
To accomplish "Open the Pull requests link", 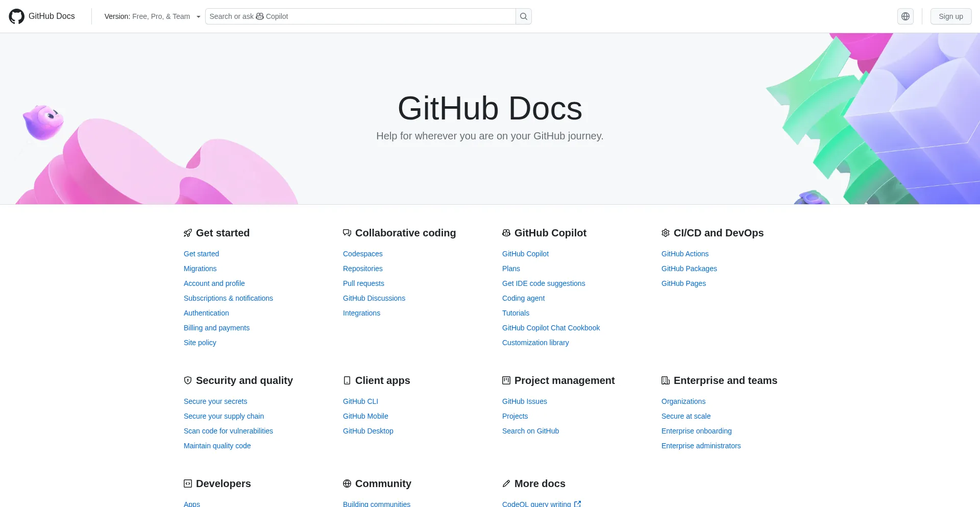I will (x=363, y=283).
